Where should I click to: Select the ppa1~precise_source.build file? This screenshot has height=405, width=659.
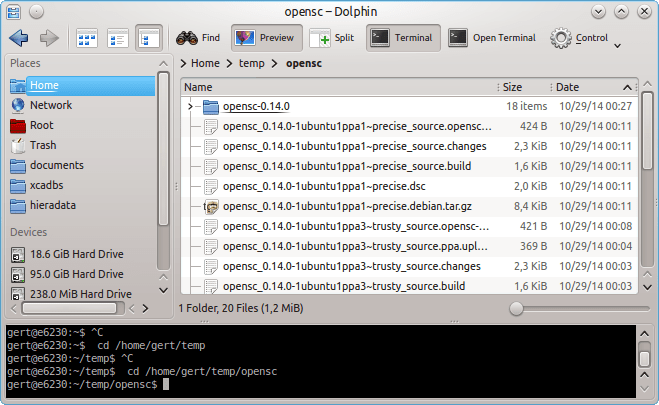point(347,166)
